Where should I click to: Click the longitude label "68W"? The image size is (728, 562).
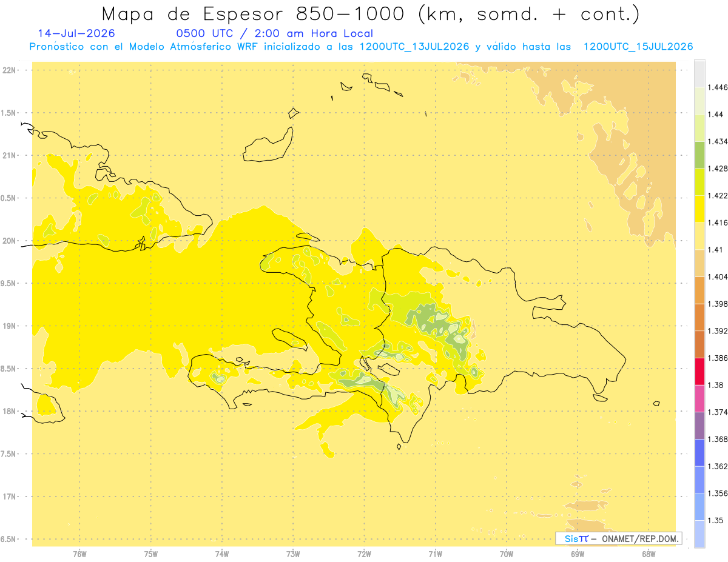pyautogui.click(x=648, y=554)
